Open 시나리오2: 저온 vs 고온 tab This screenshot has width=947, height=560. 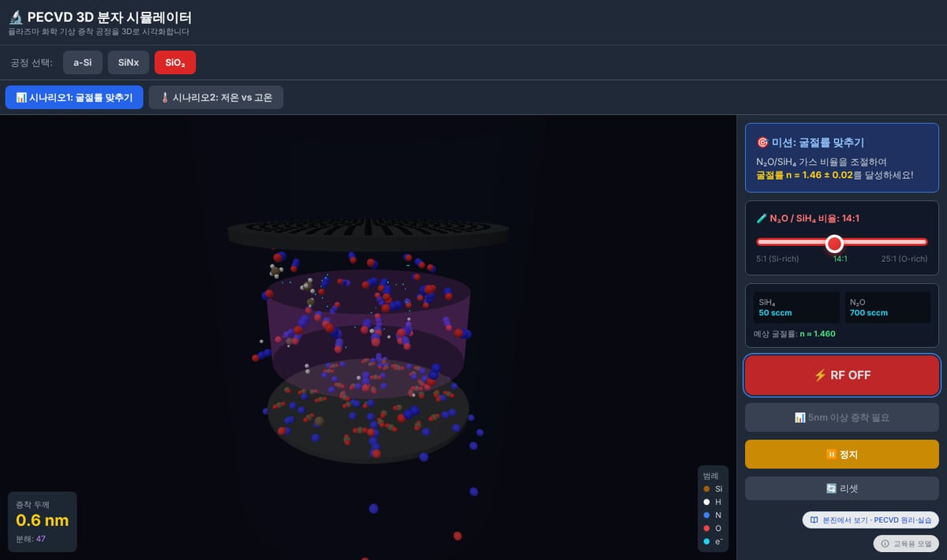215,98
